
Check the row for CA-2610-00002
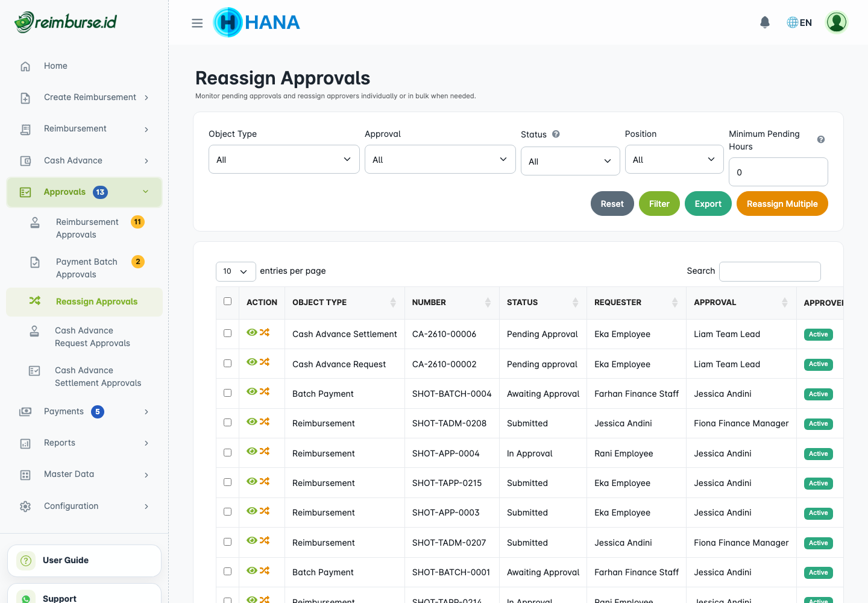(x=227, y=363)
